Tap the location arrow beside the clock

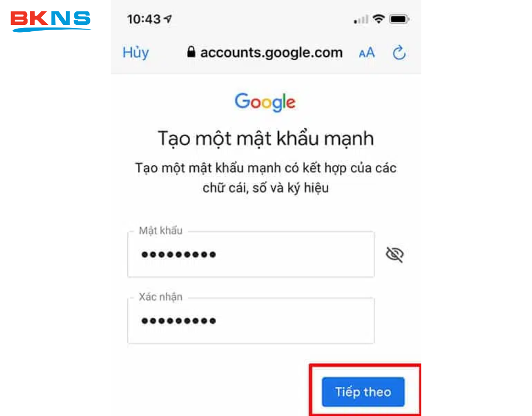168,19
